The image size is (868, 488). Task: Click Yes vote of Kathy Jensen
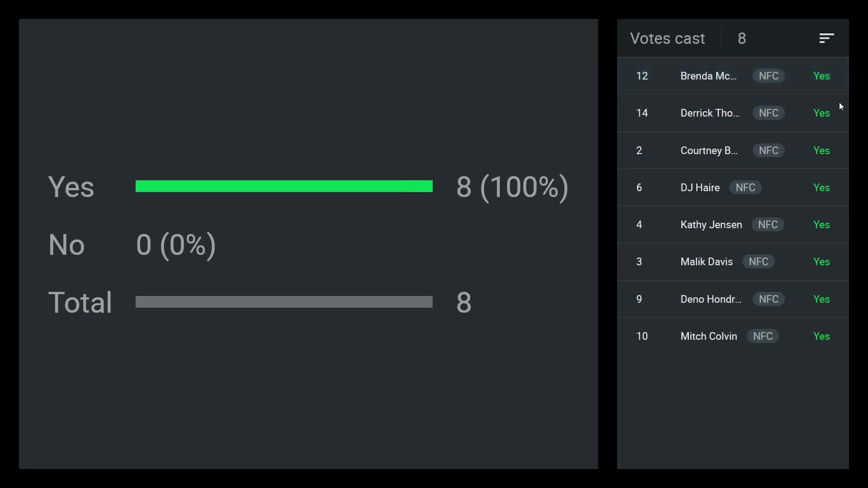click(821, 225)
